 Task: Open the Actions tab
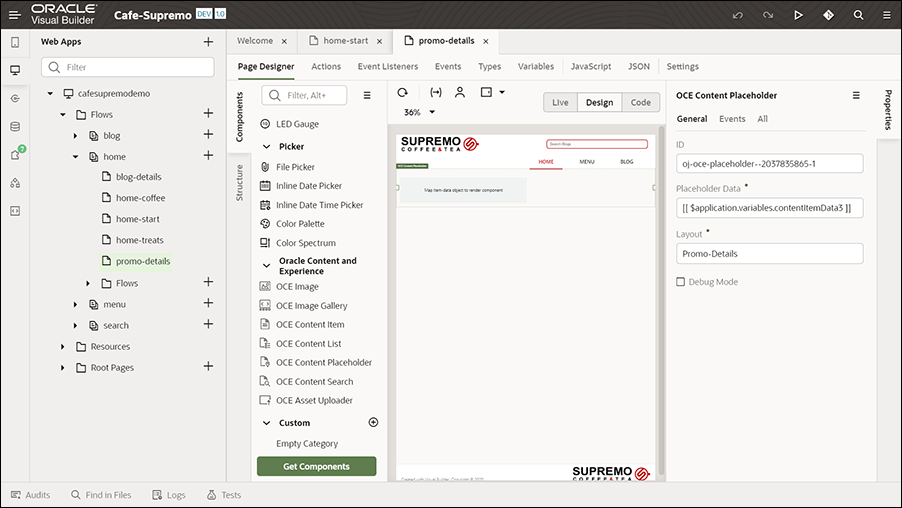coord(326,67)
